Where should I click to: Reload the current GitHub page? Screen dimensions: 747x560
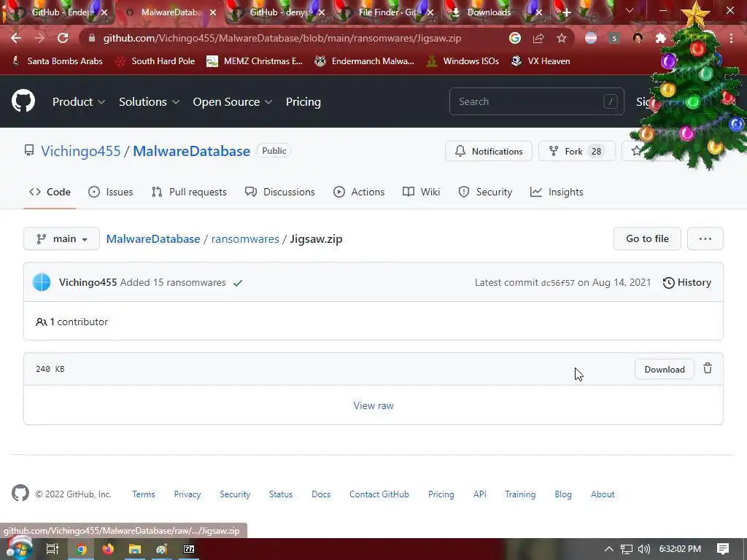[x=63, y=38]
